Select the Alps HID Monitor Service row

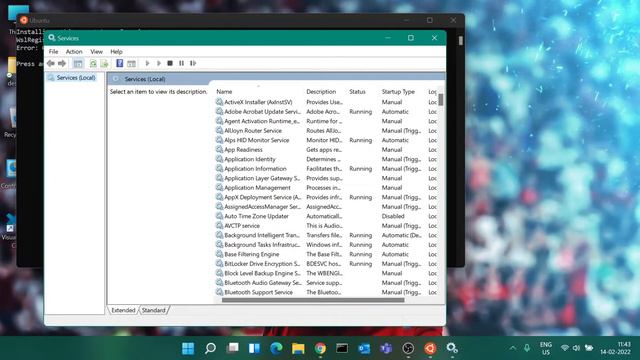tap(327, 140)
